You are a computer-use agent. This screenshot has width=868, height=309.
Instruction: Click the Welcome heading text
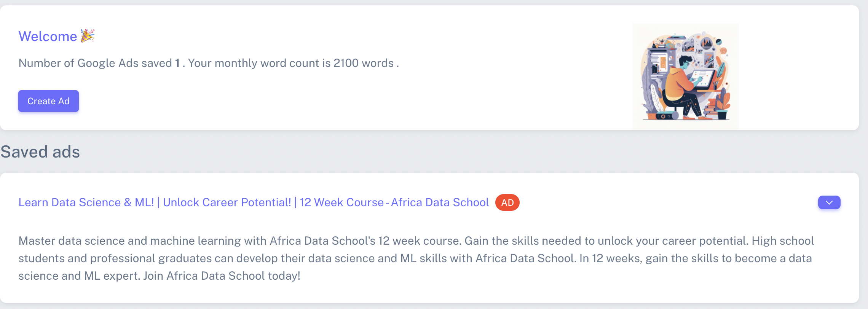[x=48, y=36]
